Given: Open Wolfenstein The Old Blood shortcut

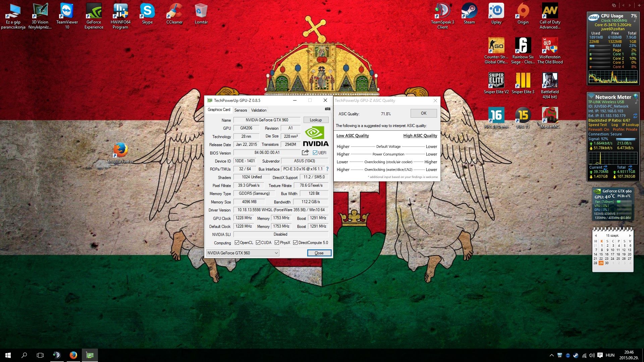Looking at the screenshot, I should 550,51.
